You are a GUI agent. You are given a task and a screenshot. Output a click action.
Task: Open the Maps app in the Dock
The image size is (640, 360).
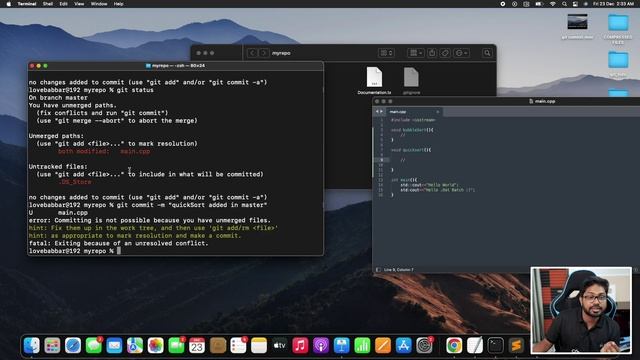point(135,345)
